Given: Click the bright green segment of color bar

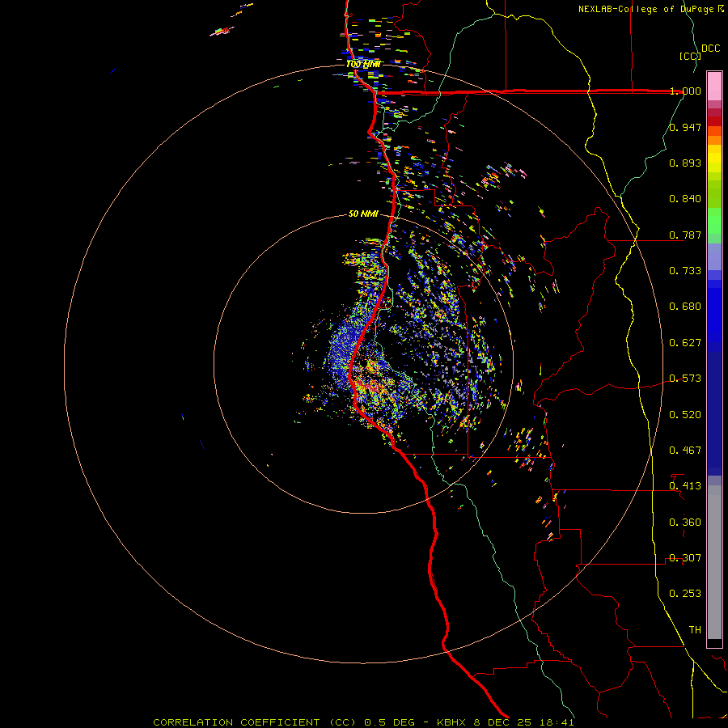Looking at the screenshot, I should 714,221.
